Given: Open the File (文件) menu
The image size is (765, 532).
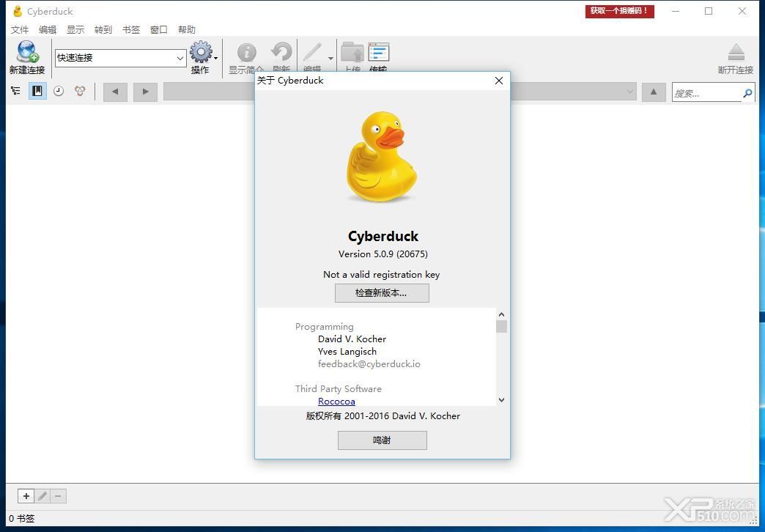Looking at the screenshot, I should (x=20, y=30).
